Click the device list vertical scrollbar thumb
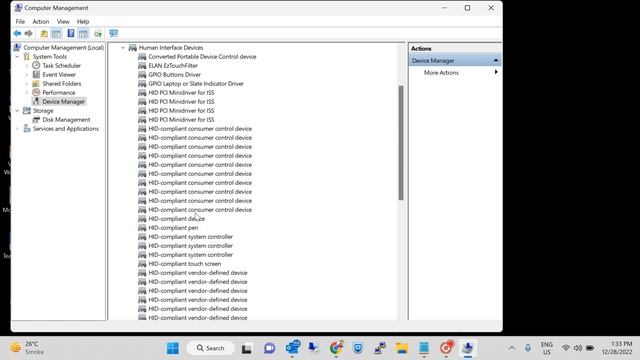Screen dimensions: 640x360 click(x=401, y=143)
